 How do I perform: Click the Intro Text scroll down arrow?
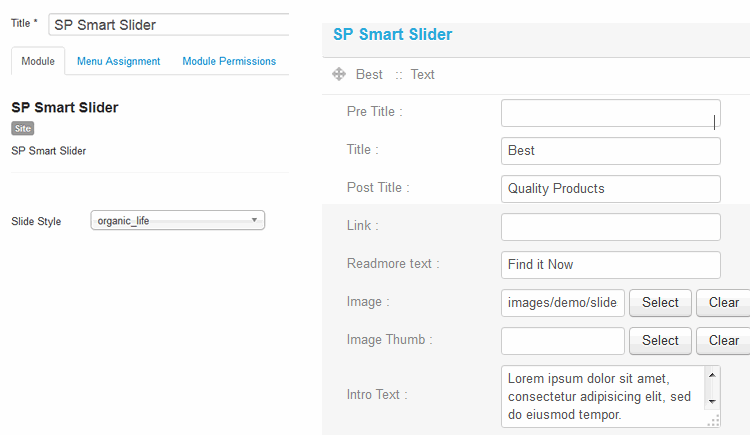tap(712, 400)
